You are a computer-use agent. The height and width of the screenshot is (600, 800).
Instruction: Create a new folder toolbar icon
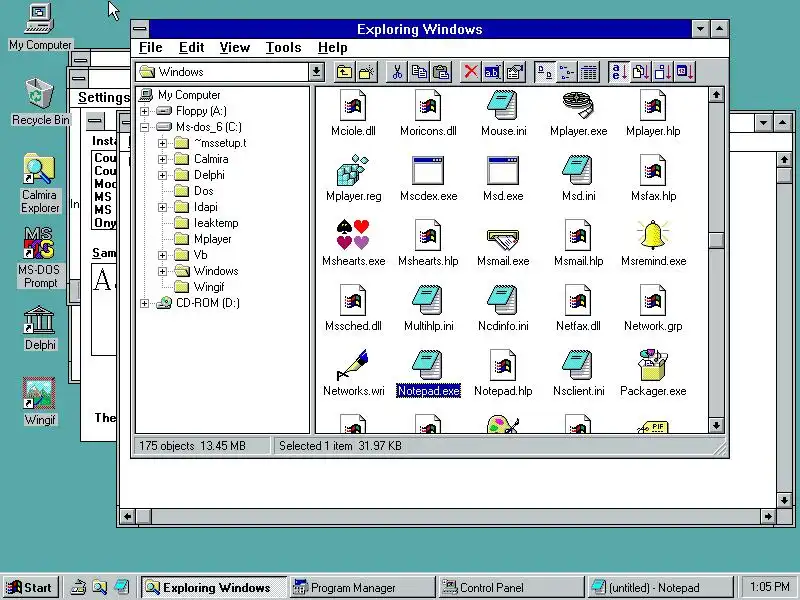pyautogui.click(x=366, y=72)
